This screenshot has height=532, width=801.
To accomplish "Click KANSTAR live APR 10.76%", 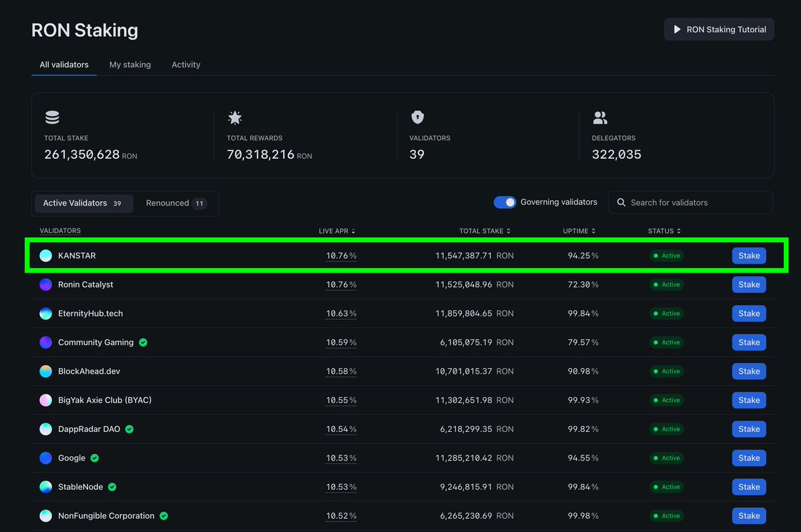I will pos(341,256).
